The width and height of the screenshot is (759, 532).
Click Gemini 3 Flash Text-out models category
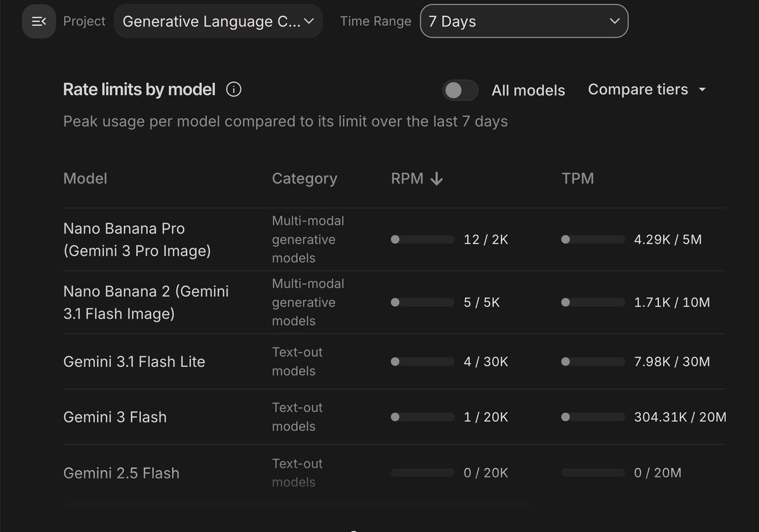click(297, 418)
